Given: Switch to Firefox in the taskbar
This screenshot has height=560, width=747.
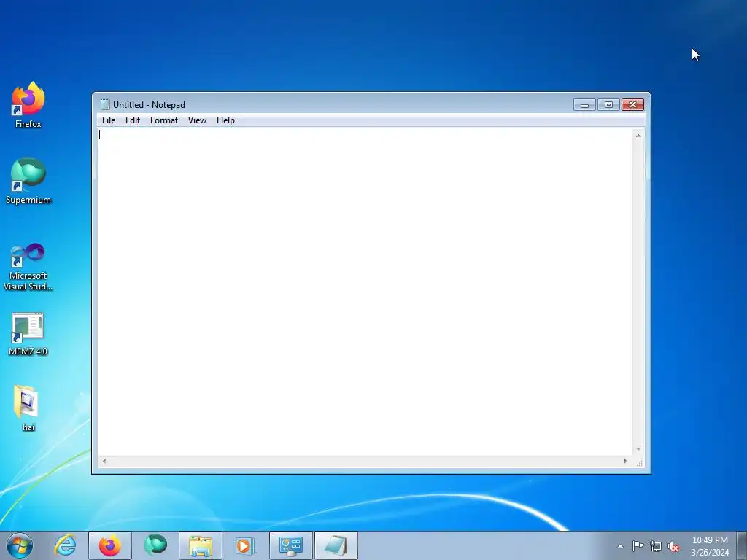Looking at the screenshot, I should coord(110,545).
